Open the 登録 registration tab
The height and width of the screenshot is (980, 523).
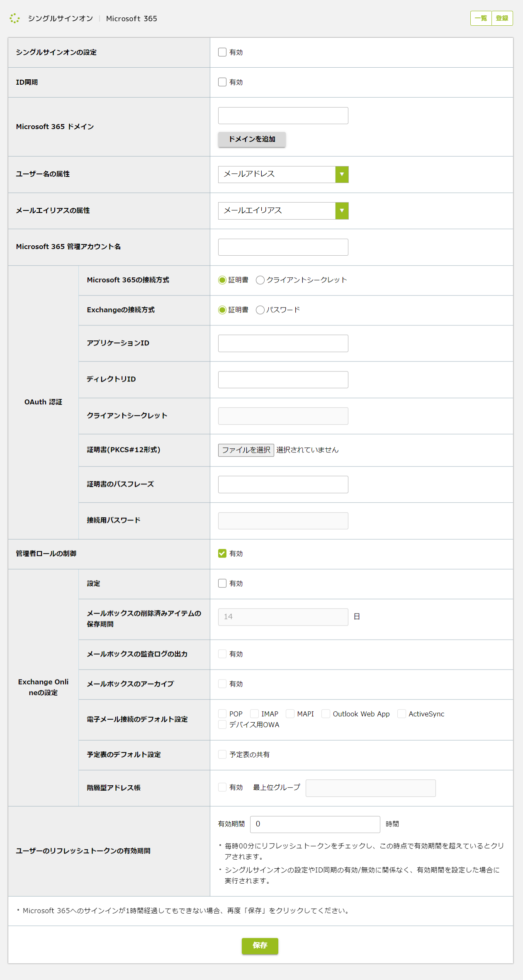502,18
